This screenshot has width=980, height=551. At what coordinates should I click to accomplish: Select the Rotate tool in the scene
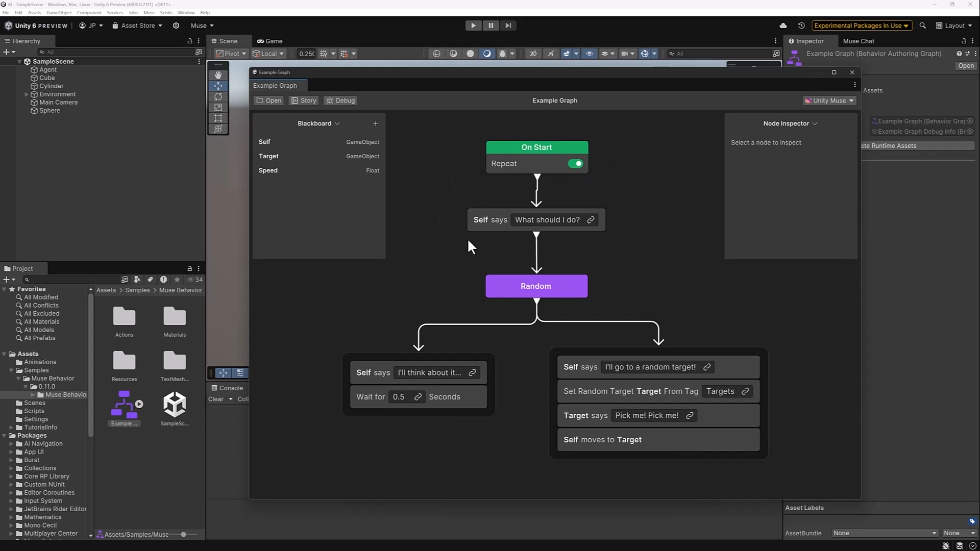218,96
